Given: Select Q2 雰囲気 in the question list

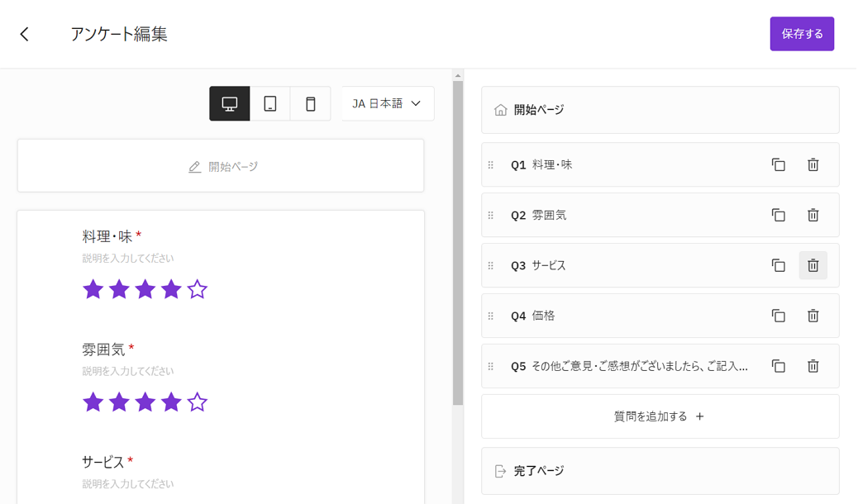Looking at the screenshot, I should point(660,215).
